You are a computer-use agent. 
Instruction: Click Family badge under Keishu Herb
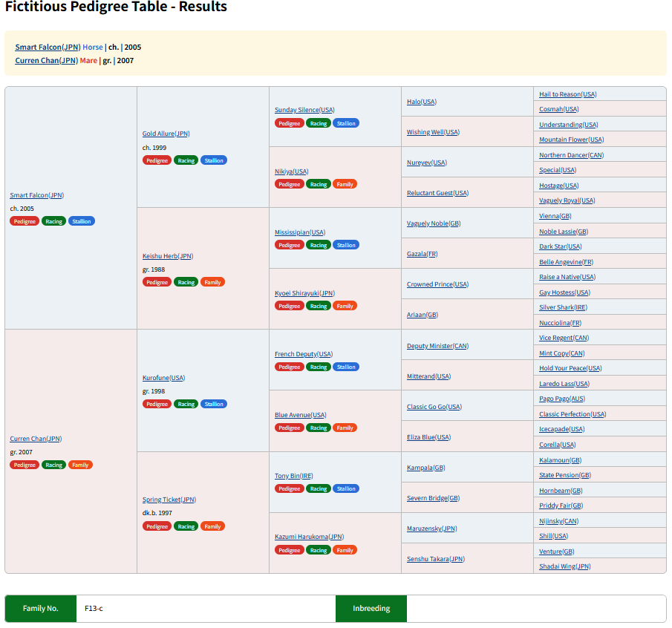[212, 282]
